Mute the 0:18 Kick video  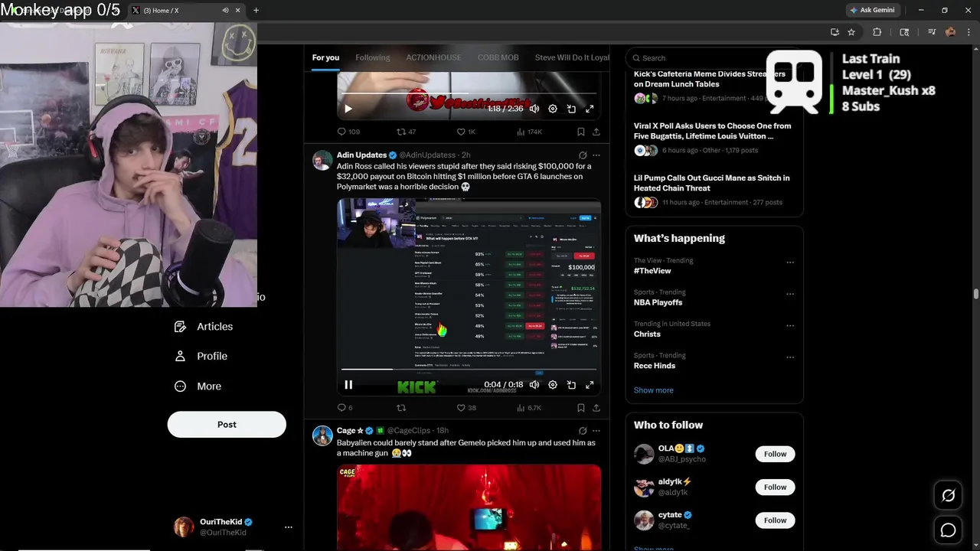tap(534, 385)
